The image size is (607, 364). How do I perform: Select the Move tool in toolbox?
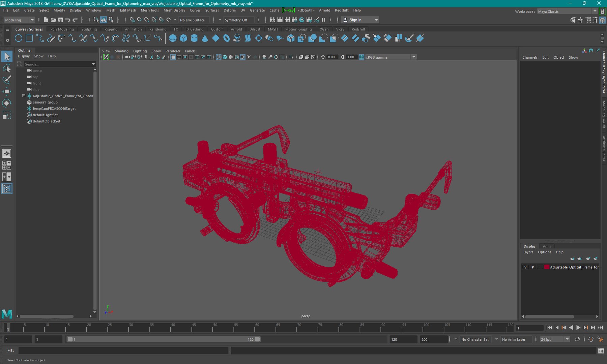pyautogui.click(x=6, y=91)
